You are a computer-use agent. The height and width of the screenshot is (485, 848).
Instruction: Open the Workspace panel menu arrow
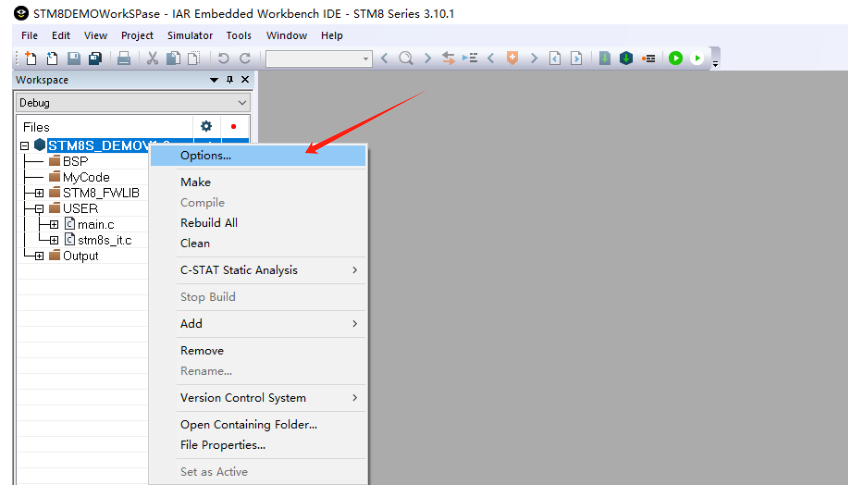pos(214,80)
